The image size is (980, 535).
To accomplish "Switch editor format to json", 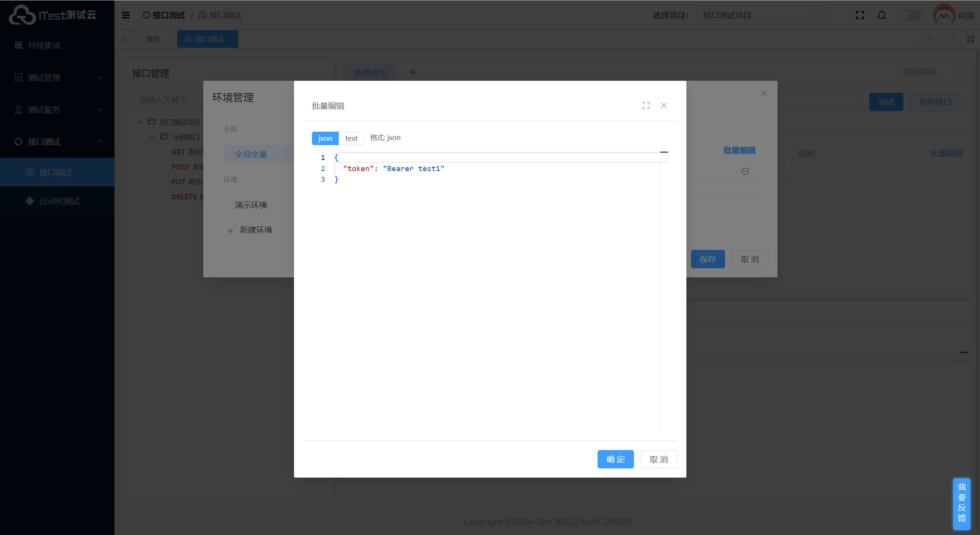I will (325, 138).
